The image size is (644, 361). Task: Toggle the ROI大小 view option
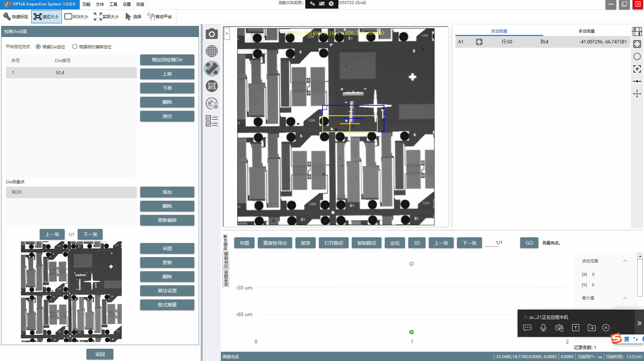76,17
